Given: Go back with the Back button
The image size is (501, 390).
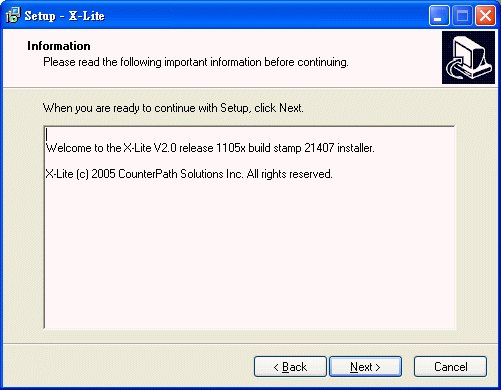Looking at the screenshot, I should pyautogui.click(x=290, y=367).
